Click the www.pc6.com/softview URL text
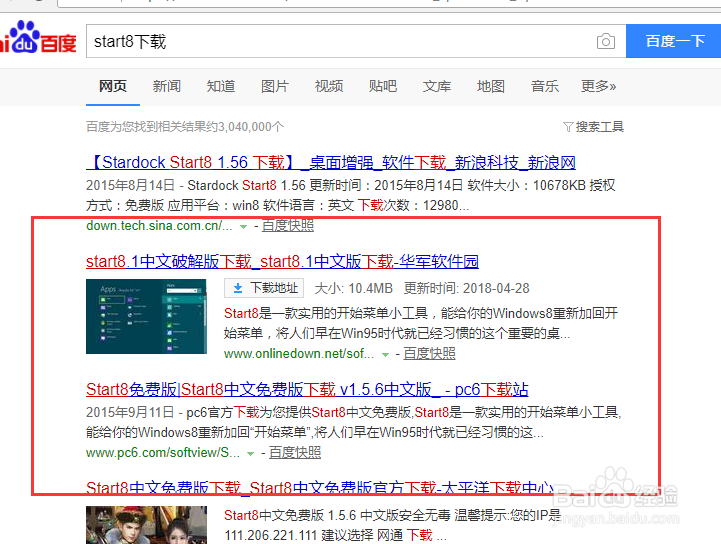Viewport: 721px width, 544px height. coord(163,453)
